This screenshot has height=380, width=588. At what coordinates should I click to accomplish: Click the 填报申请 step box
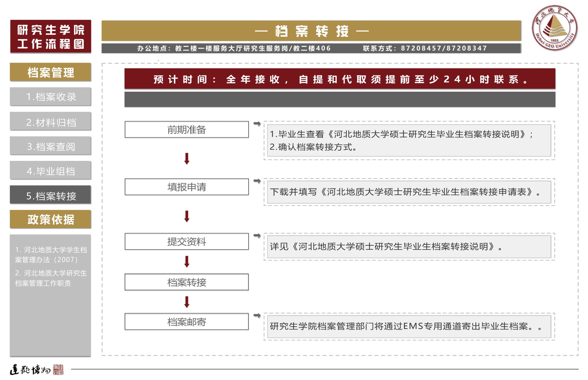(187, 187)
